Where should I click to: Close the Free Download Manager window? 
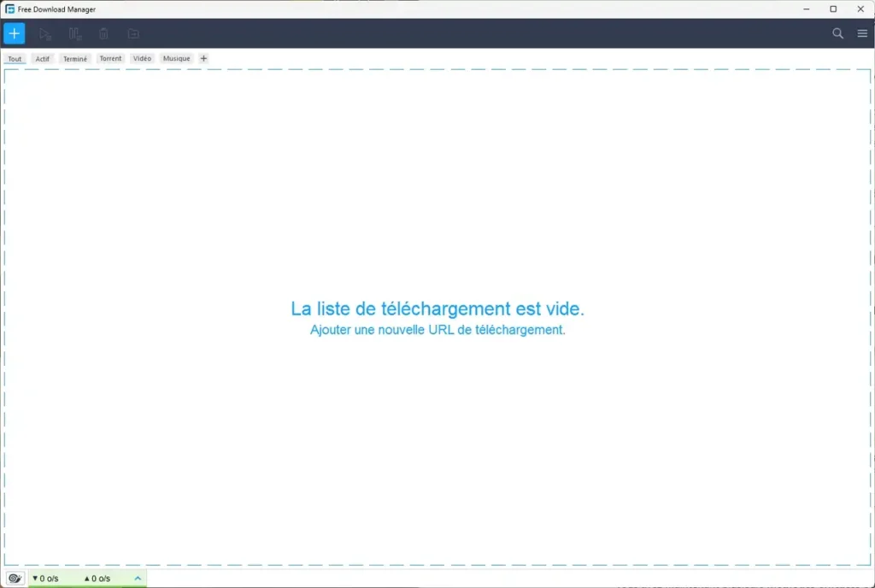pyautogui.click(x=860, y=9)
